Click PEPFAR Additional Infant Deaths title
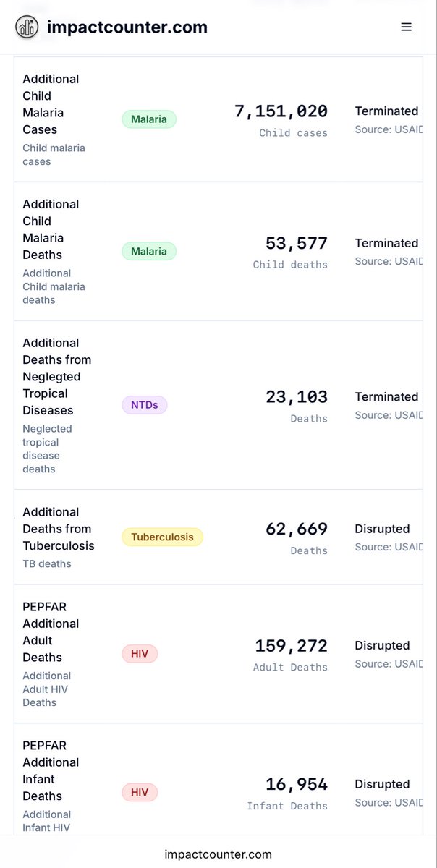The height and width of the screenshot is (868, 437). [51, 770]
